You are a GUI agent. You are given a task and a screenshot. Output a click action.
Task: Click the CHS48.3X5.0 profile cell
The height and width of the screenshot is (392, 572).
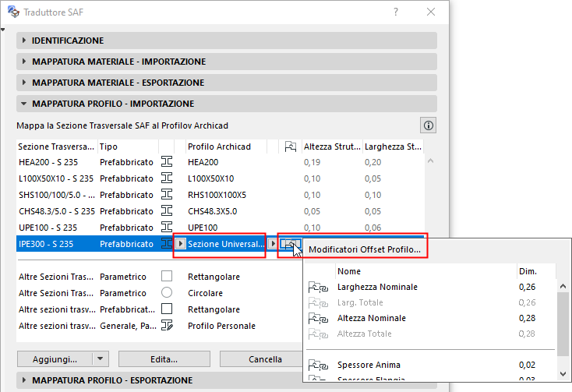coord(212,211)
